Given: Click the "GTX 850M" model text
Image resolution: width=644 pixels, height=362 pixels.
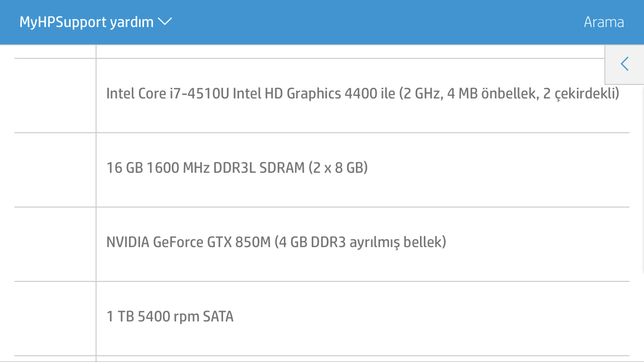Looking at the screenshot, I should [x=238, y=242].
